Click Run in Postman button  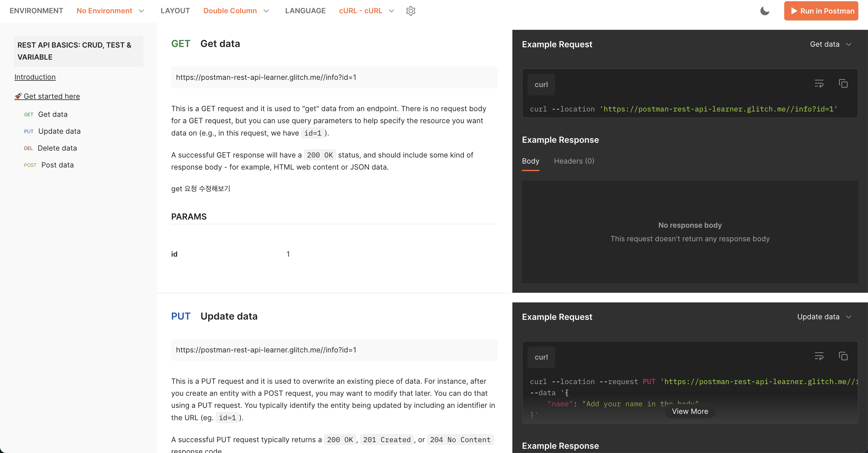pyautogui.click(x=821, y=11)
